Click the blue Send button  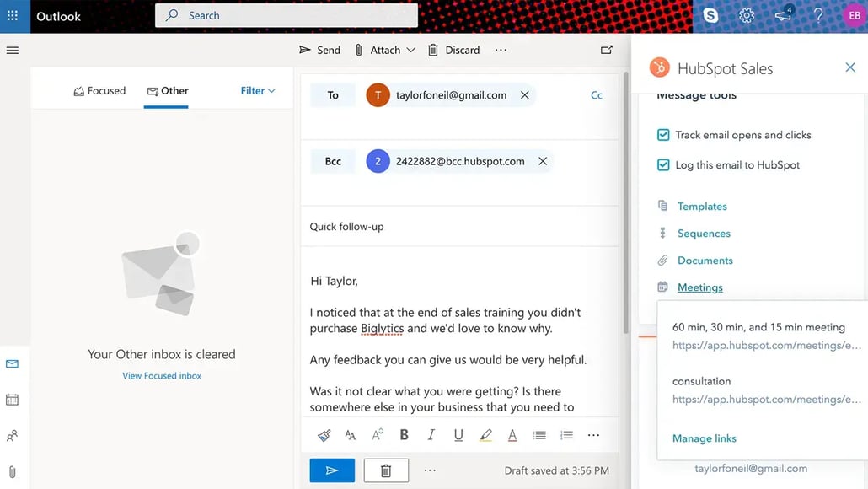(x=332, y=470)
